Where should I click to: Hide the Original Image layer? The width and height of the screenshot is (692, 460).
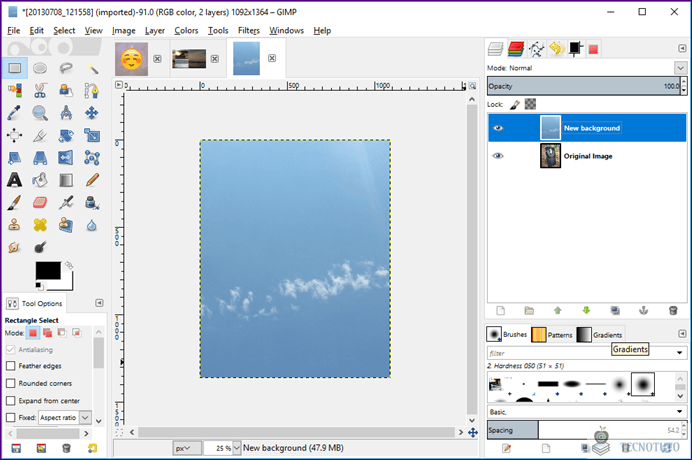[x=498, y=156]
